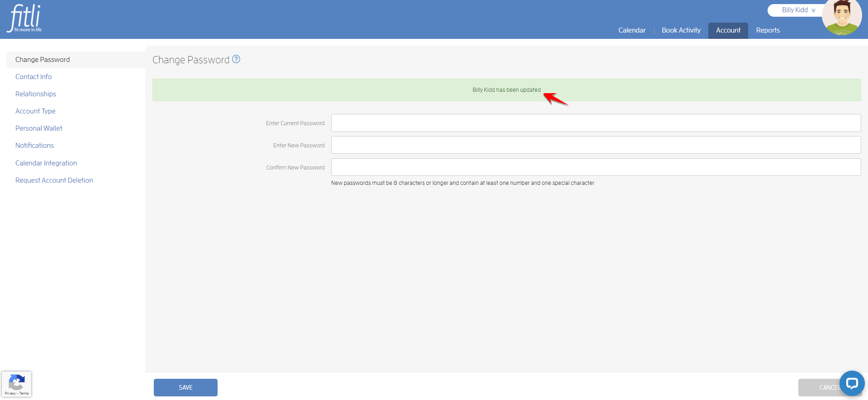The image size is (868, 400).
Task: Open Contact Info in sidebar
Action: click(33, 77)
